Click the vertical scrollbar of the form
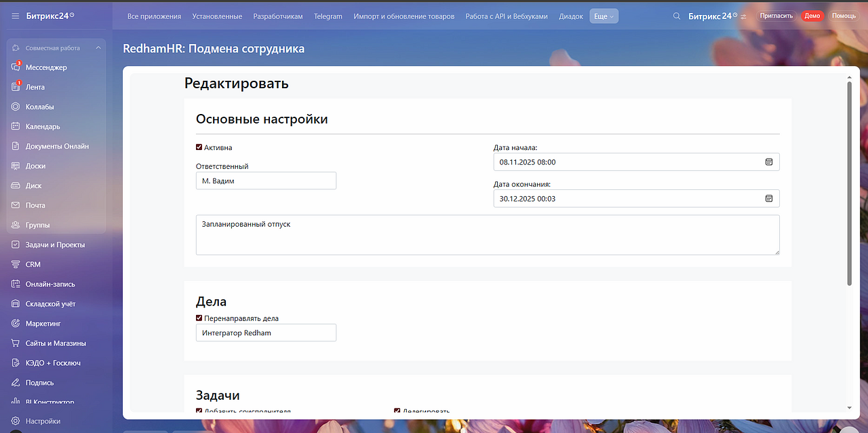 [x=850, y=185]
